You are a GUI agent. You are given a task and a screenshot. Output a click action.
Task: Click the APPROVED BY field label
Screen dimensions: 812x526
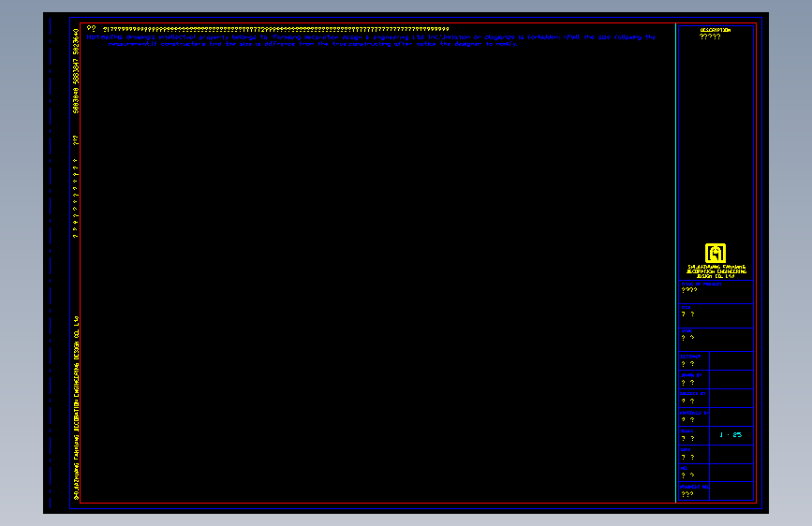pyautogui.click(x=694, y=413)
